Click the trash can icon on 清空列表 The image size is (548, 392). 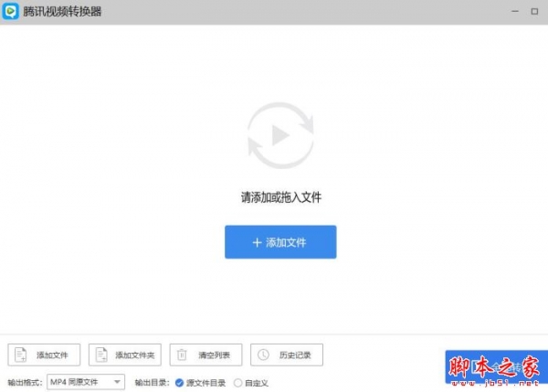point(182,355)
